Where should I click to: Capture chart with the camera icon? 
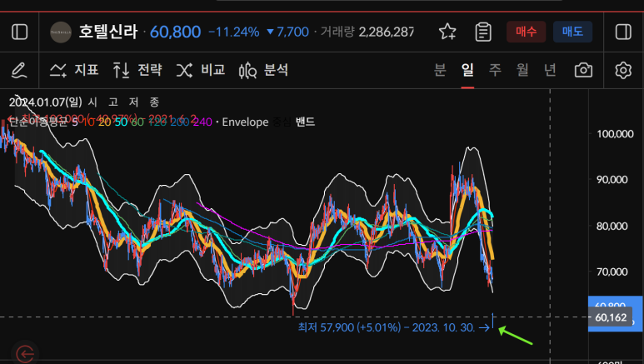[583, 70]
